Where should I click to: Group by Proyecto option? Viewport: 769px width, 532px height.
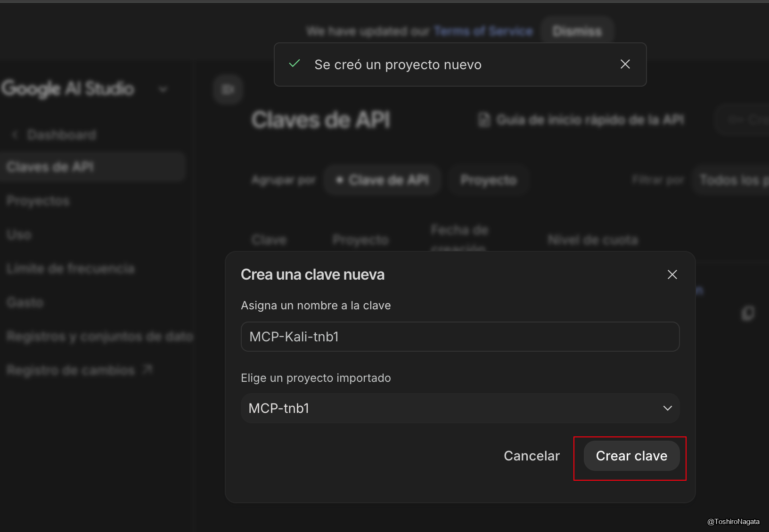(x=488, y=180)
